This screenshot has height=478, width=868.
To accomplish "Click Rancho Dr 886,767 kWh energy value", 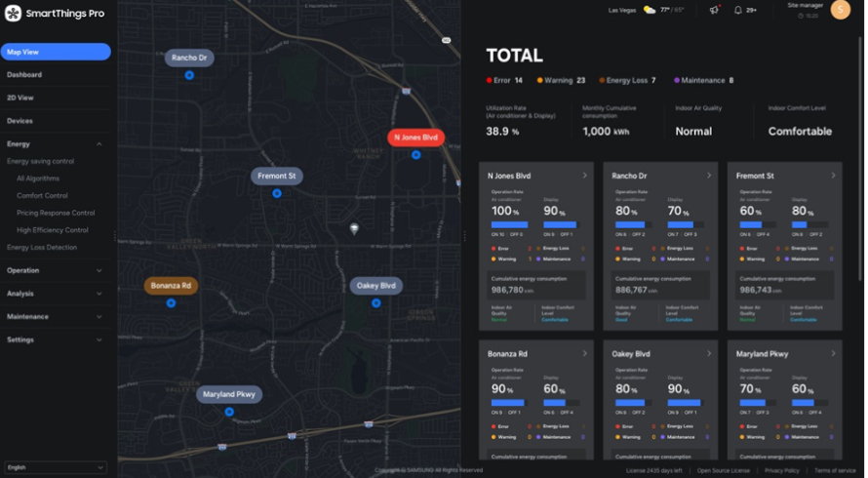I will [x=637, y=291].
